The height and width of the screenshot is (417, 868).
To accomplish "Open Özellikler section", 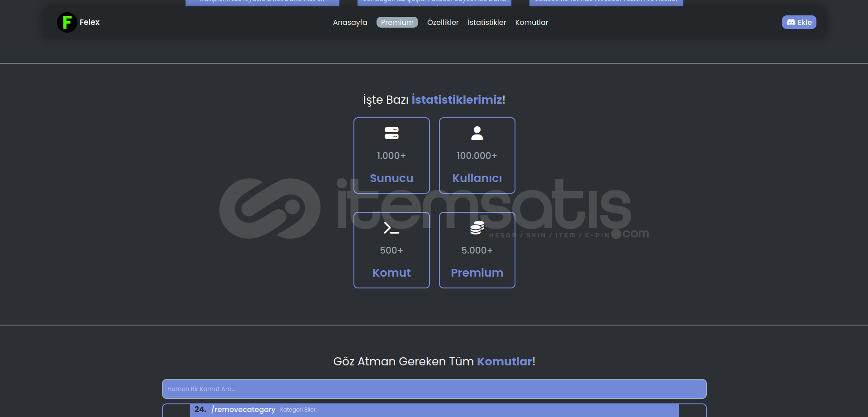I will click(x=443, y=22).
